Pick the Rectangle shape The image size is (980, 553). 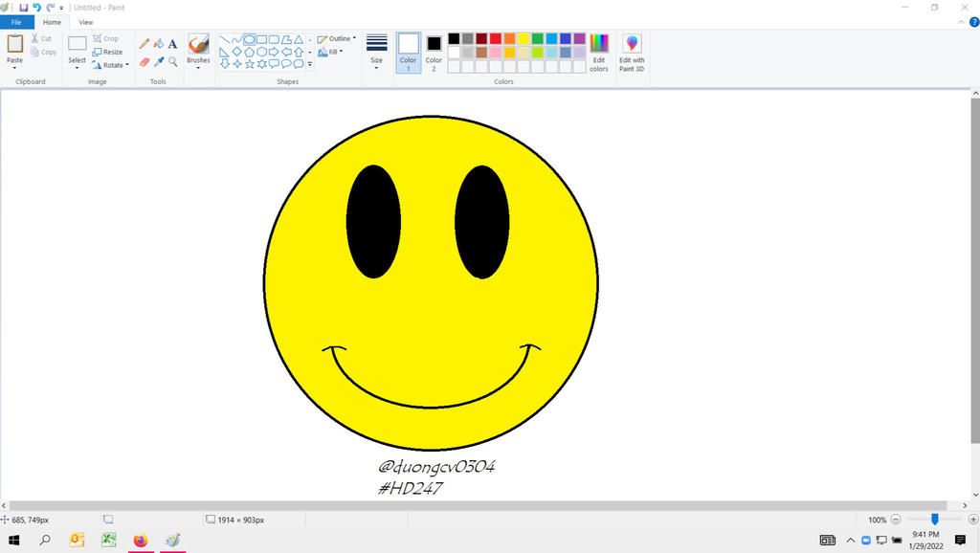(261, 39)
